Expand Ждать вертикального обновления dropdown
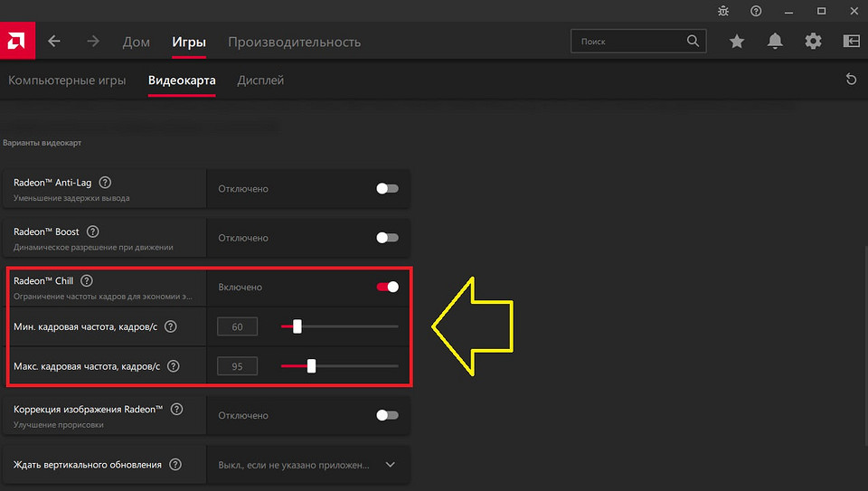868x491 pixels. click(391, 465)
